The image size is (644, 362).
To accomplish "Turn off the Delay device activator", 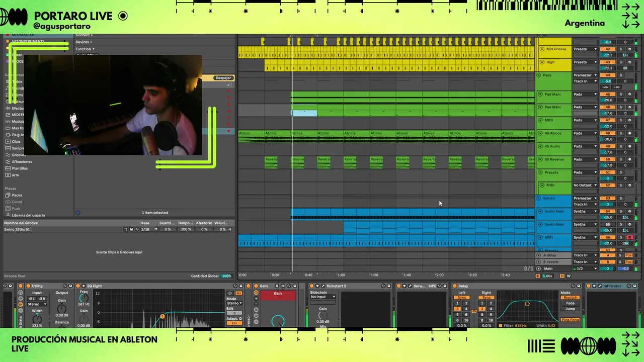I will [x=454, y=286].
